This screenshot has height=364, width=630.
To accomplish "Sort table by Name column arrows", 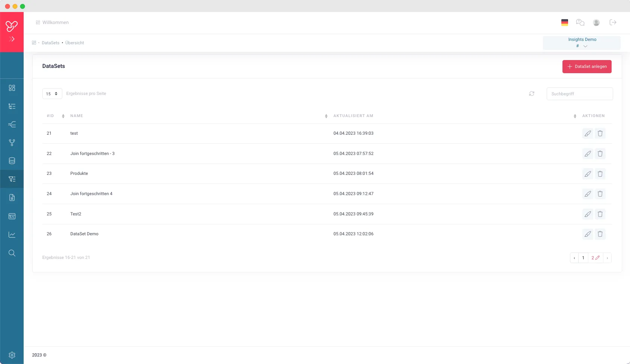I will [x=326, y=116].
